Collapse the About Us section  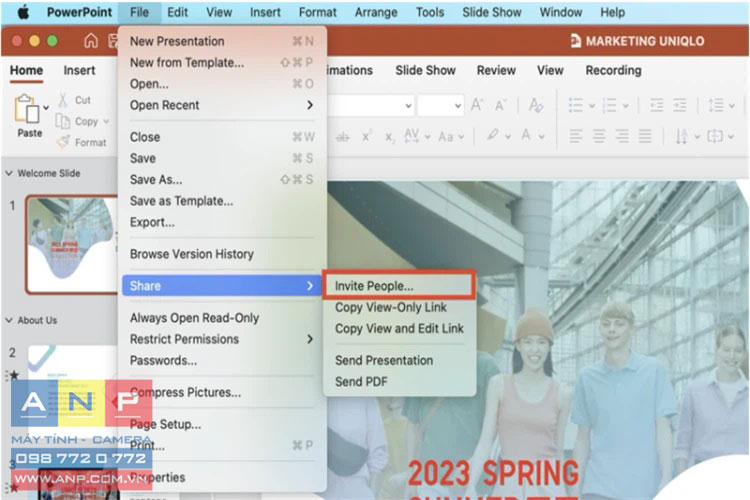point(9,320)
